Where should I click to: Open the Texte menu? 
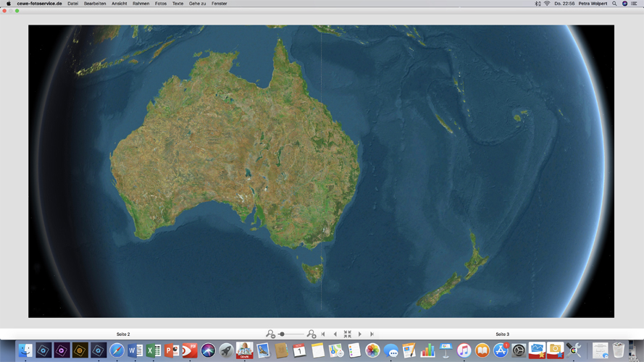click(177, 4)
